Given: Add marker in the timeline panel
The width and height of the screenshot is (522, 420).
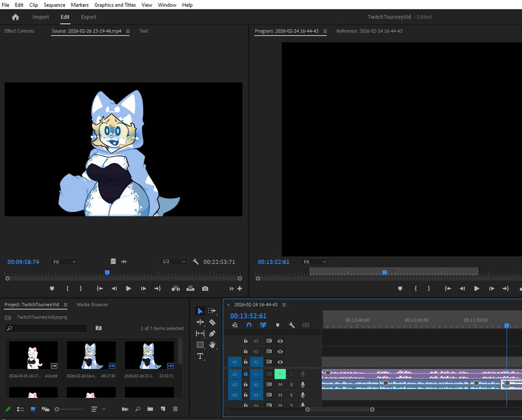Looking at the screenshot, I should pos(278,325).
